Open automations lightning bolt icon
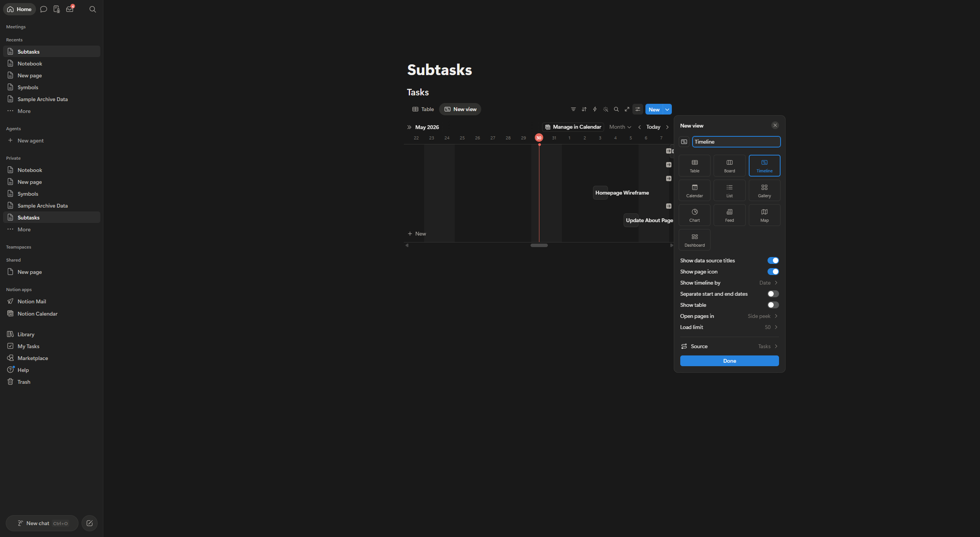Viewport: 980px width, 537px height. (595, 109)
